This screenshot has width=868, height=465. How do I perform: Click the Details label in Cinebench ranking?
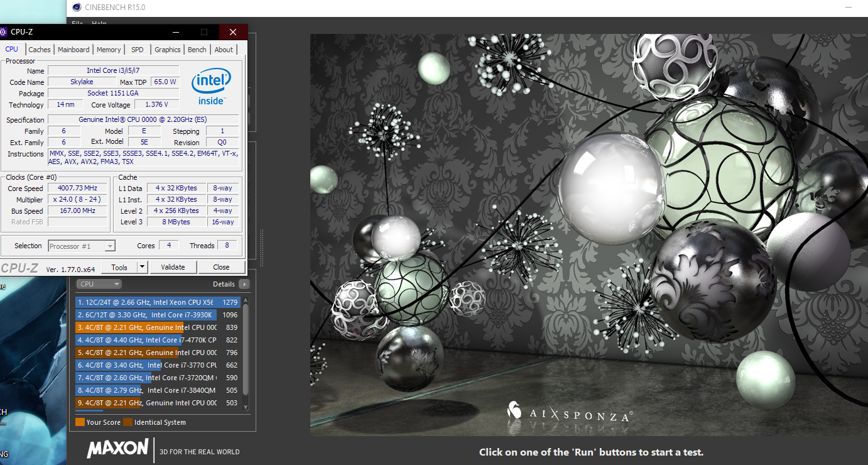224,284
